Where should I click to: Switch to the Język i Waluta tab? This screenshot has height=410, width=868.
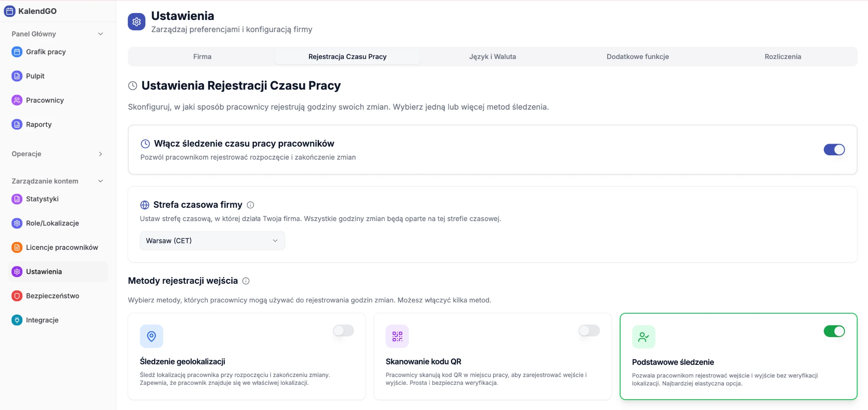493,57
